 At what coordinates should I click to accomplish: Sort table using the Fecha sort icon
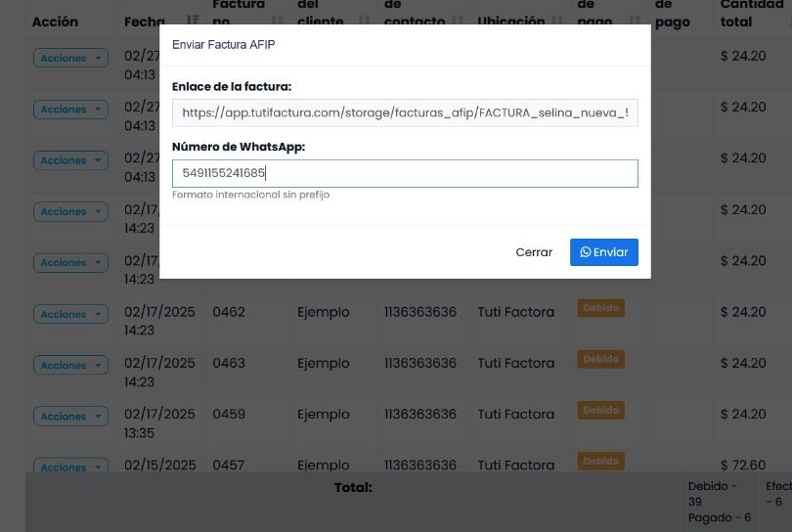click(193, 22)
